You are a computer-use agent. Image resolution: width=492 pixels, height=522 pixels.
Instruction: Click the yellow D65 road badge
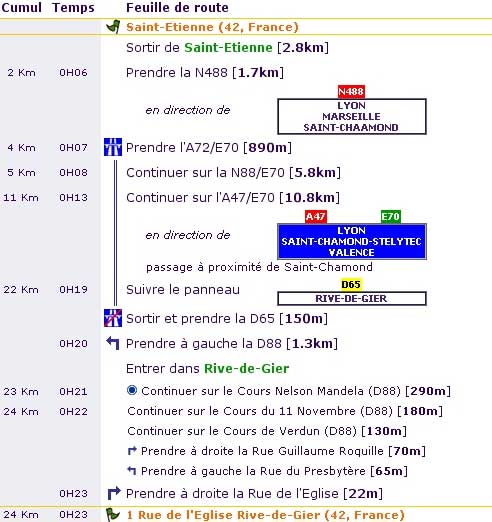[351, 284]
